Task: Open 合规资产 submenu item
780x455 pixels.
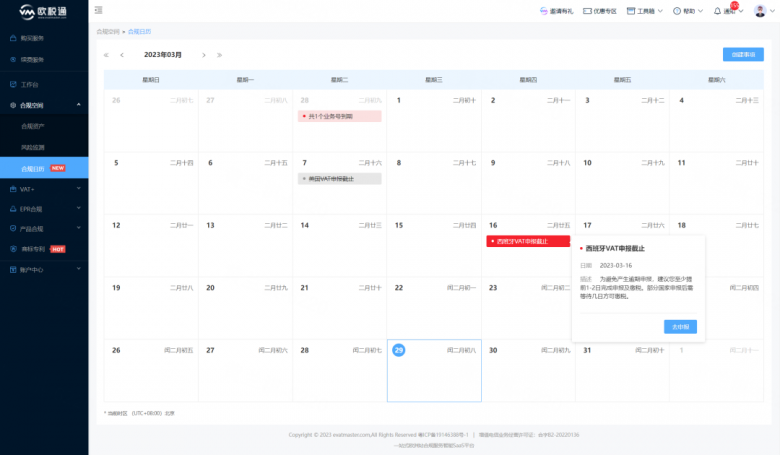Action: [x=33, y=126]
